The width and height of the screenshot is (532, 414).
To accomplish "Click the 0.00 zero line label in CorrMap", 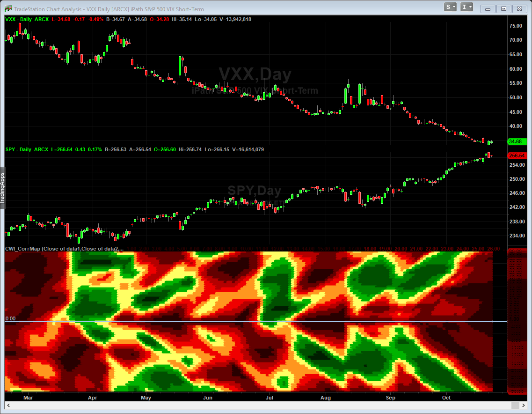I will click(10, 318).
